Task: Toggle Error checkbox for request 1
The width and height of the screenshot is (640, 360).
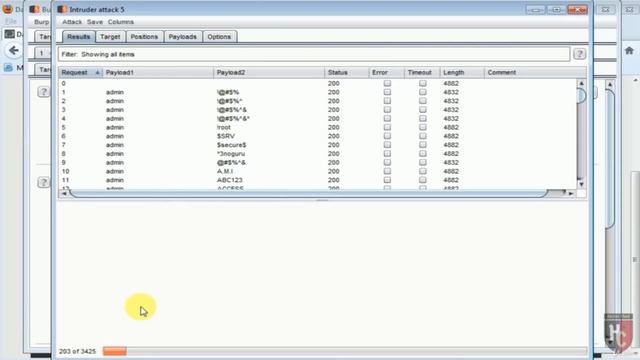Action: tap(387, 92)
